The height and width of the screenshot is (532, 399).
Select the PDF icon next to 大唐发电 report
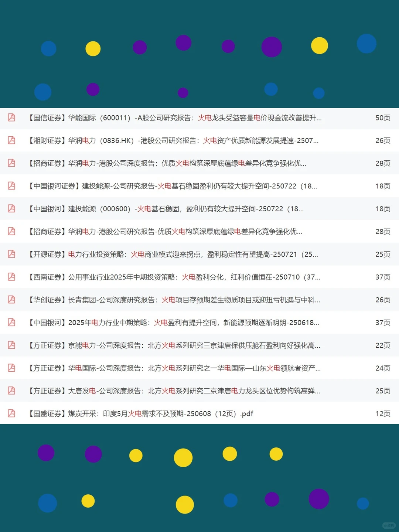pyautogui.click(x=11, y=391)
